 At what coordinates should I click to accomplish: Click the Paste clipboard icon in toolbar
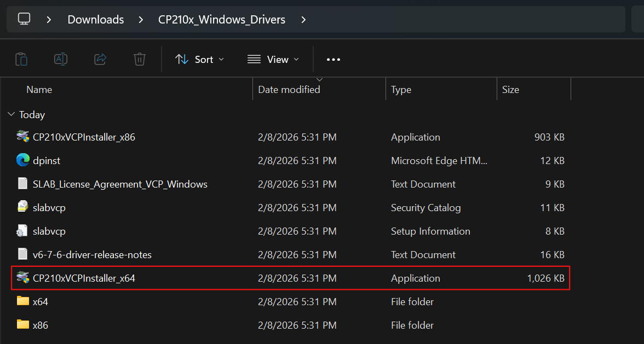21,59
